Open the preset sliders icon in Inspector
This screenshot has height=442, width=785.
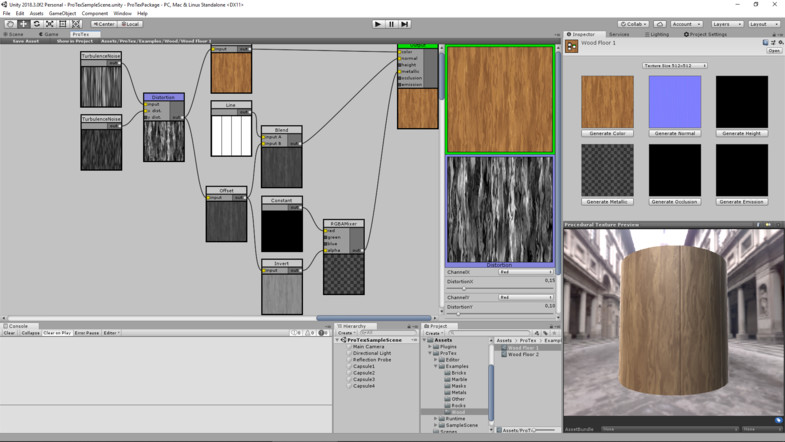coord(772,43)
